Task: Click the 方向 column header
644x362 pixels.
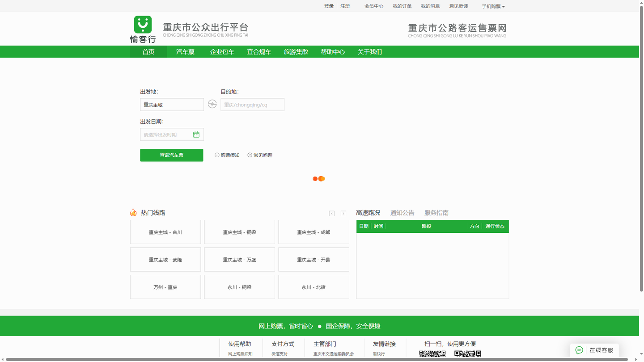Action: pos(475,227)
